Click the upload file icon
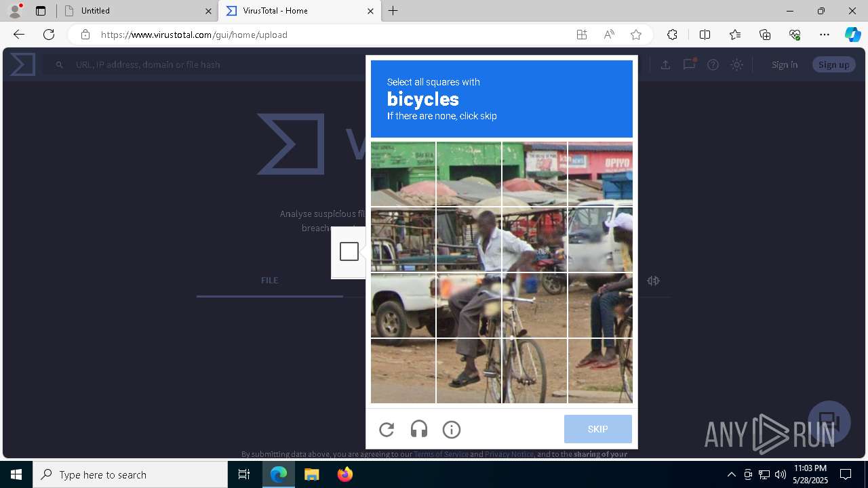868x488 pixels. tap(665, 64)
